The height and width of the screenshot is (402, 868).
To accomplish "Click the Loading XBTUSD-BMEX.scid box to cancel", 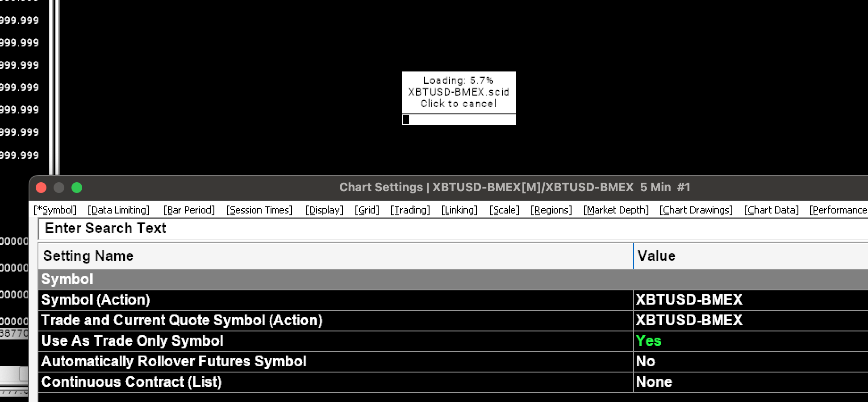I will [x=459, y=92].
